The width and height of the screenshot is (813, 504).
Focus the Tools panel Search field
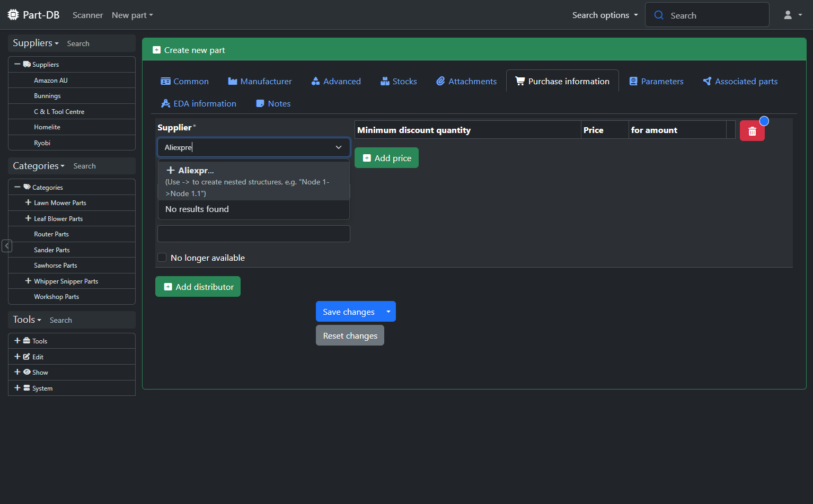90,320
